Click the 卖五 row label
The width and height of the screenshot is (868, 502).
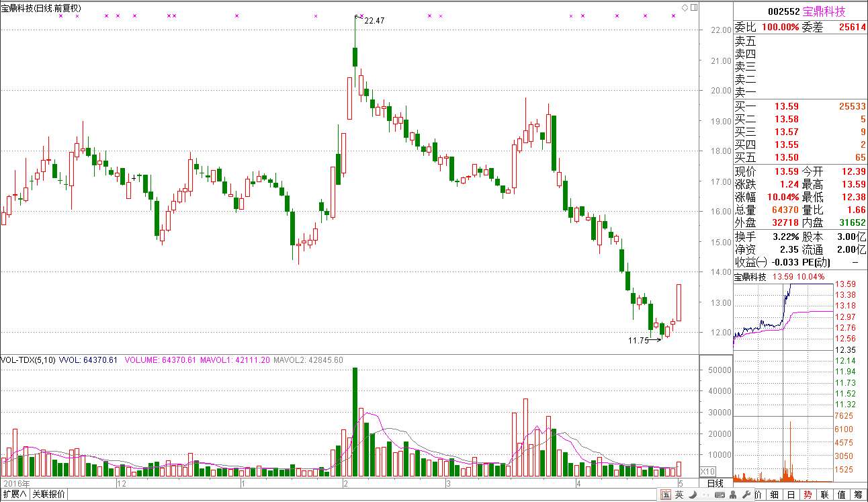pos(745,41)
